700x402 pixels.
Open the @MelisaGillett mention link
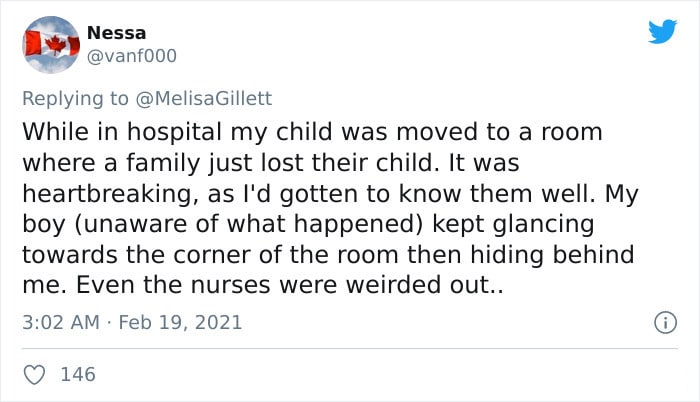tap(203, 98)
